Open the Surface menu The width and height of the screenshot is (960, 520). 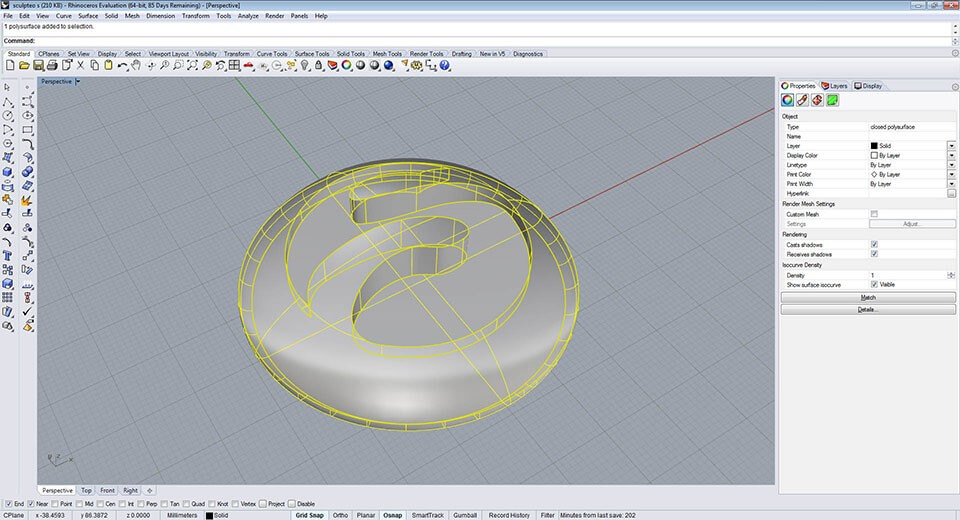[88, 16]
